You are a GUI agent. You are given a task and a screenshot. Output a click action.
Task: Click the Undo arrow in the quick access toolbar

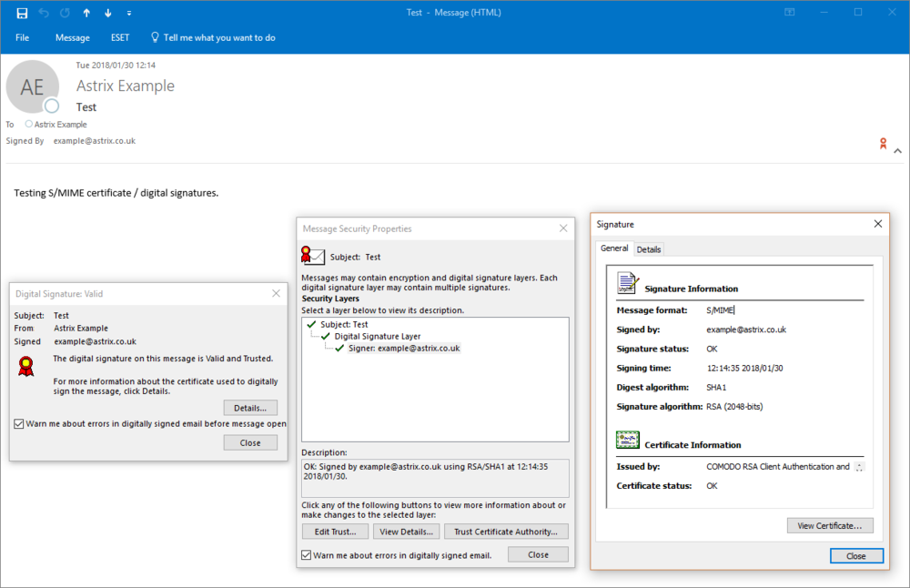pos(44,13)
